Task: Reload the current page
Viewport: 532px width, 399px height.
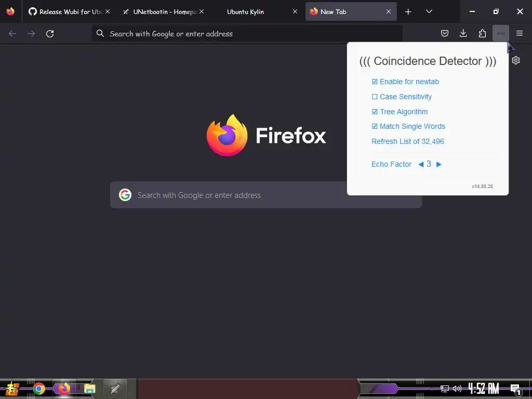Action: click(50, 34)
